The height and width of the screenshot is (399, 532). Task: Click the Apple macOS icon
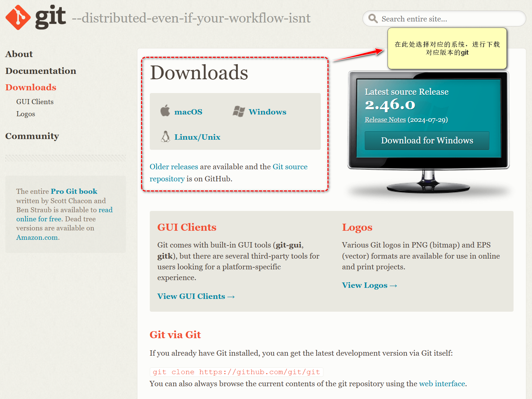165,110
